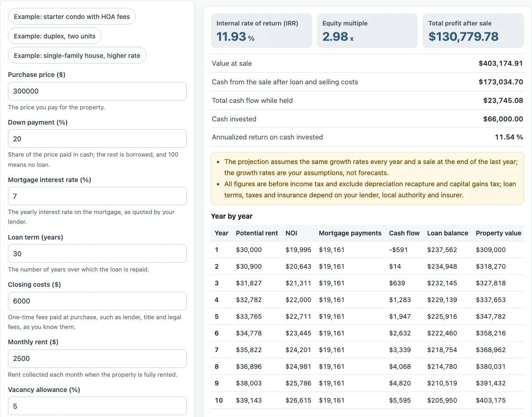Viewport: 532px width, 417px height.
Task: Select year 1 loan balance $237,562
Action: coord(442,250)
